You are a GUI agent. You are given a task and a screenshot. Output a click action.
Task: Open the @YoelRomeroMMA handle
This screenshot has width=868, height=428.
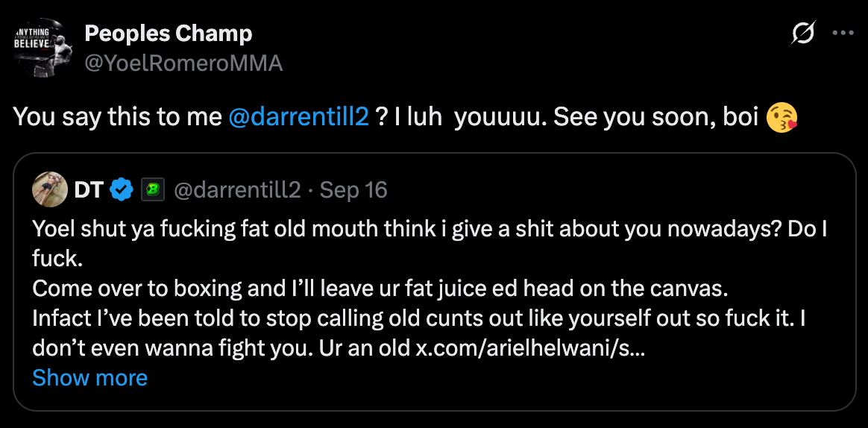(183, 63)
